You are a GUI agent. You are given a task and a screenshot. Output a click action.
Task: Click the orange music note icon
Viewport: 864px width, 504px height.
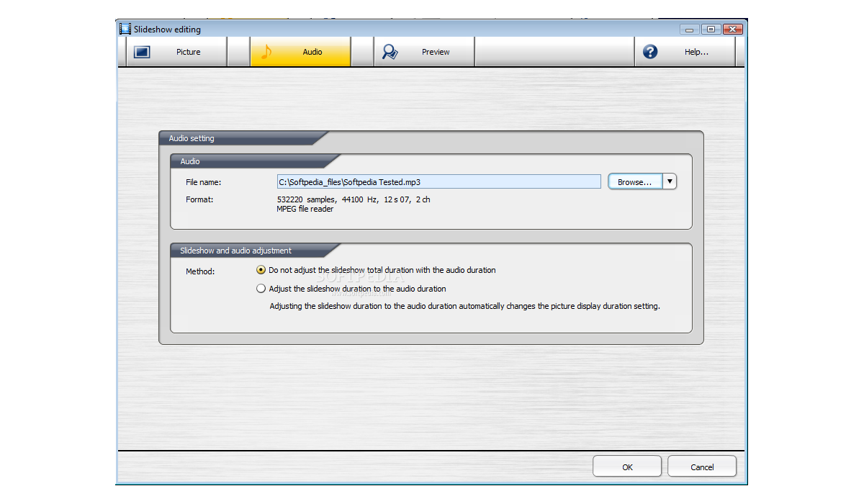266,52
